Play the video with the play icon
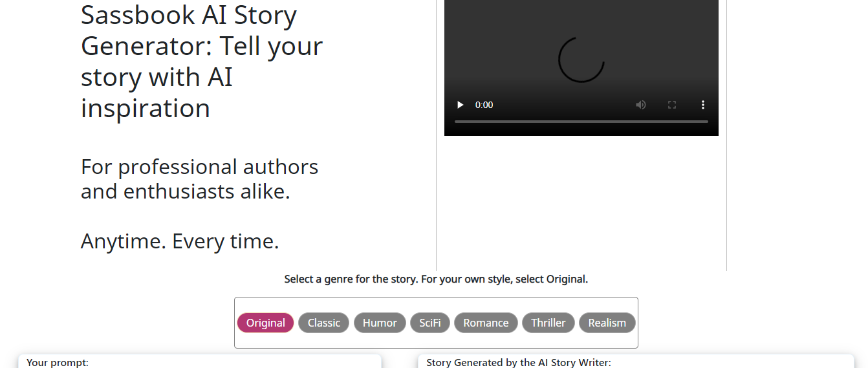The image size is (868, 368). click(x=461, y=105)
